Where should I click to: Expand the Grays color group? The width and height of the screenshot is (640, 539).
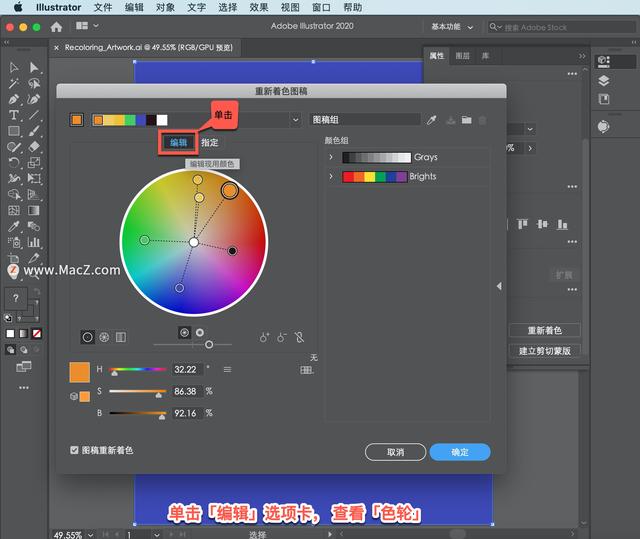(331, 157)
